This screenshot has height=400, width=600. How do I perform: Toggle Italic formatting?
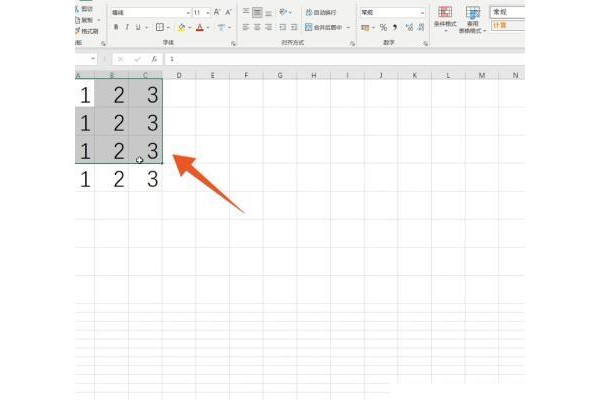(x=127, y=27)
